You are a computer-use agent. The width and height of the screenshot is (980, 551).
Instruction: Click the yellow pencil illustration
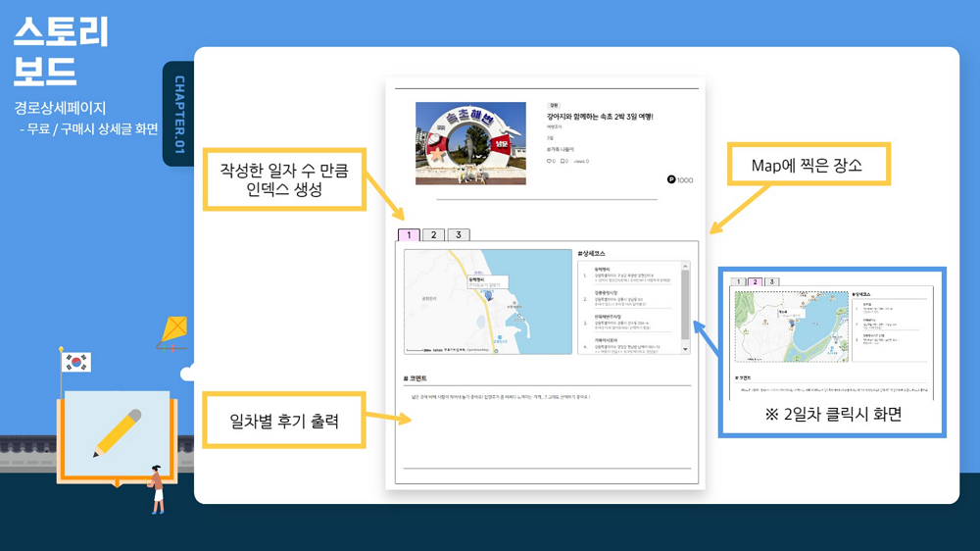click(x=118, y=432)
